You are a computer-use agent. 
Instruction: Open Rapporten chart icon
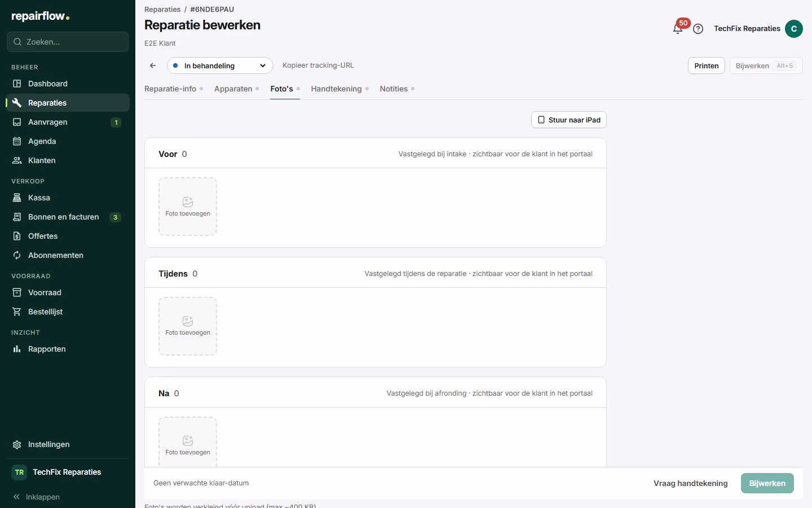(17, 349)
